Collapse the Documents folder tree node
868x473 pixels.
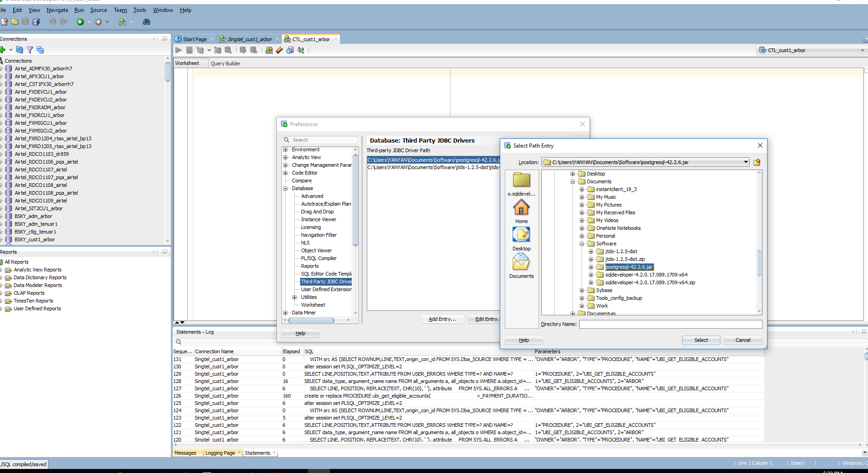tap(572, 181)
